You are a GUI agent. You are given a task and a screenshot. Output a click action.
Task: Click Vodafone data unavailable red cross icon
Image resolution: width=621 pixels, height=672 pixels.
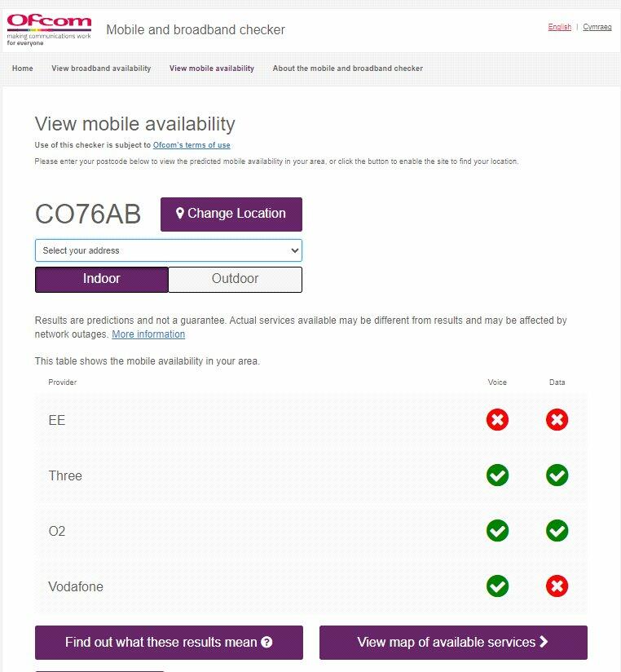coord(557,586)
